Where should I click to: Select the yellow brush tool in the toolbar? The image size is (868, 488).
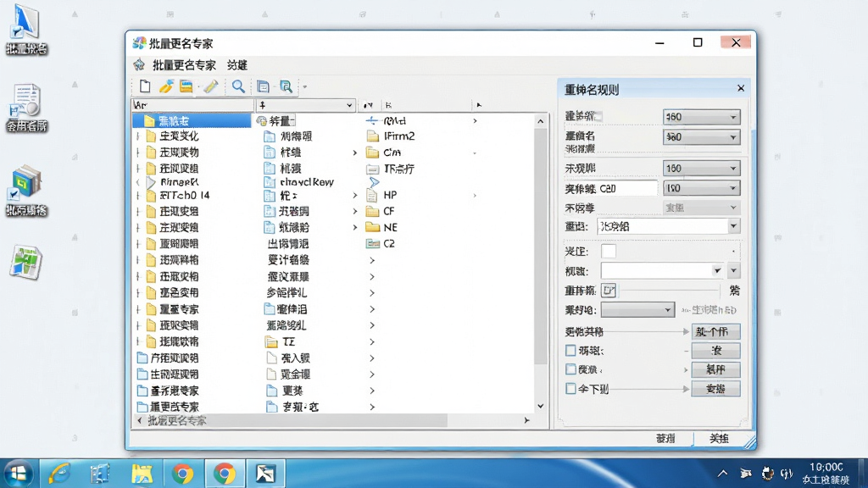(x=166, y=86)
